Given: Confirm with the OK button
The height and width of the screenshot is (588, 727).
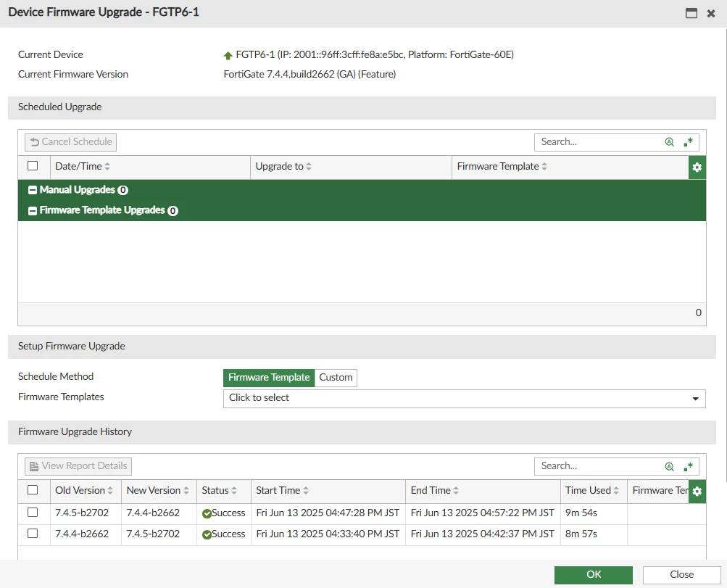Looking at the screenshot, I should click(x=594, y=575).
